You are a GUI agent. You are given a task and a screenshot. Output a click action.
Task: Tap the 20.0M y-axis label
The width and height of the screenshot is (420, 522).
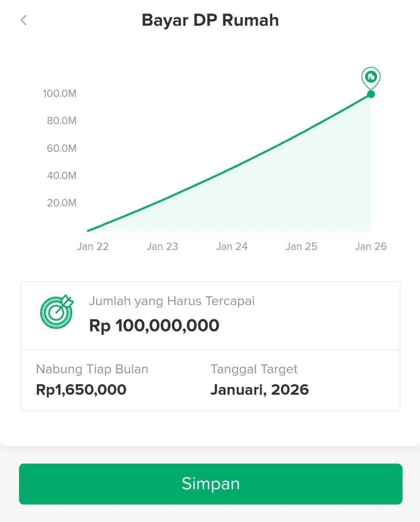[61, 203]
